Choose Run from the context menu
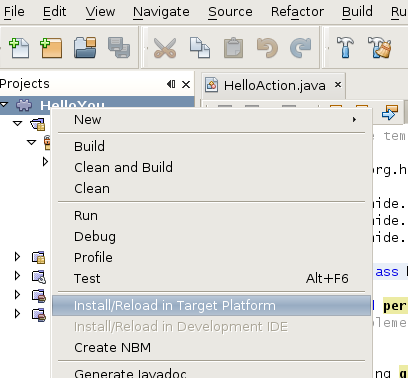The image size is (408, 378). (x=211, y=215)
